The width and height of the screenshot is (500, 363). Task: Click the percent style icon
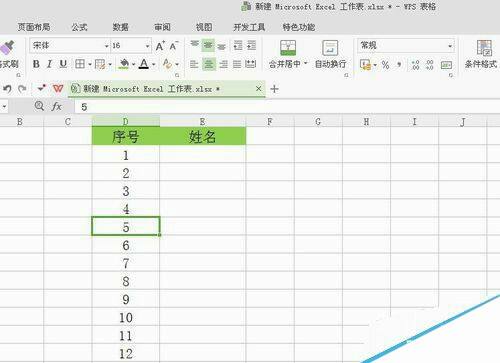[385, 65]
